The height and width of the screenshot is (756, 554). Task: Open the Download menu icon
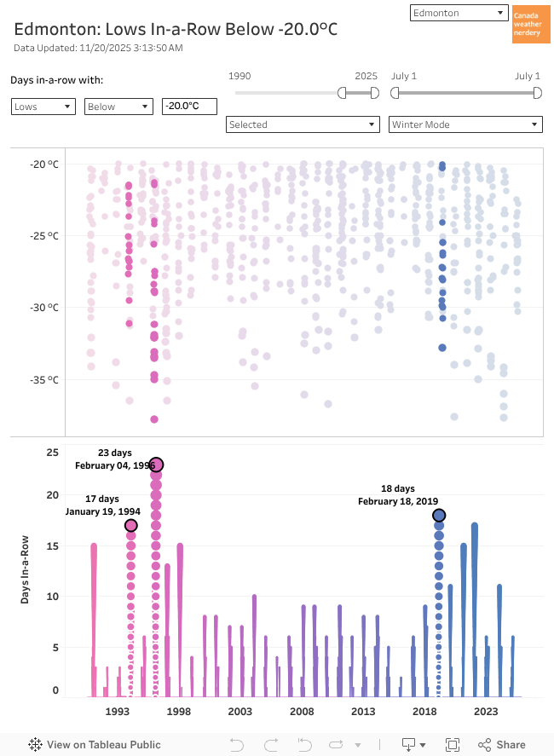[x=414, y=744]
